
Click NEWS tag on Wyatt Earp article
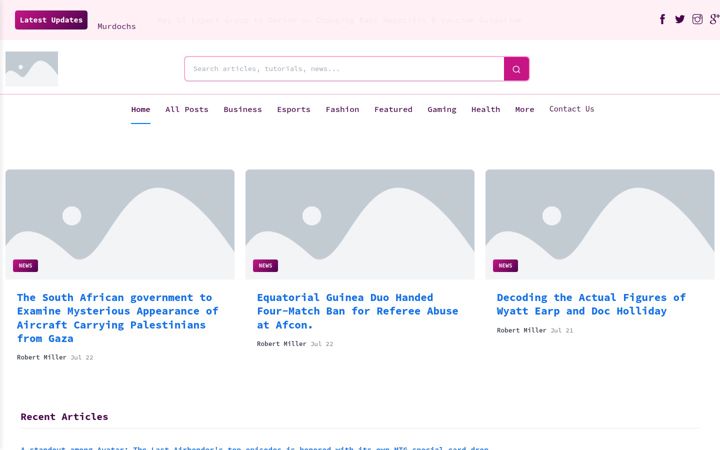click(x=505, y=265)
